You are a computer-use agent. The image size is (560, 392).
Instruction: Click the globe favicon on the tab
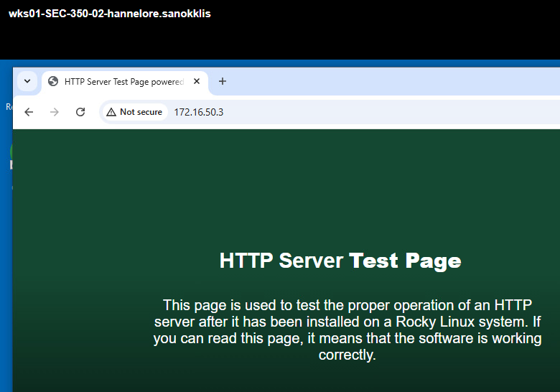pyautogui.click(x=52, y=82)
